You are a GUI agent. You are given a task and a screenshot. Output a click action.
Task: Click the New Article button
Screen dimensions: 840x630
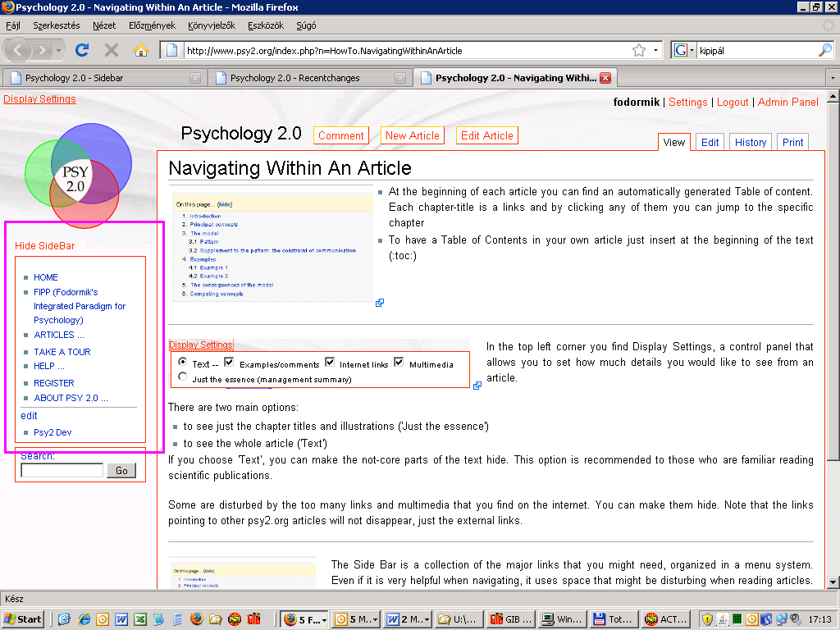412,135
